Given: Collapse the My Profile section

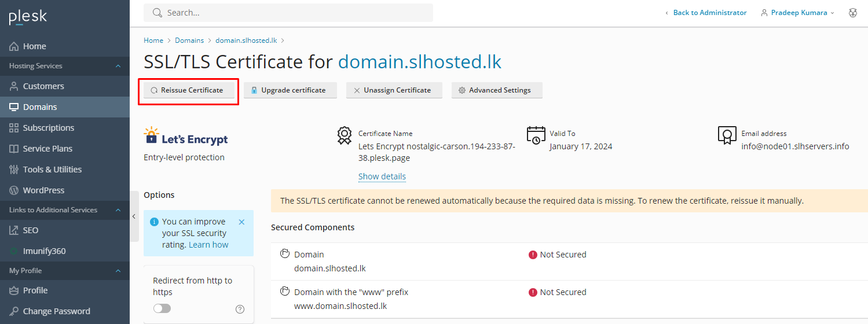Looking at the screenshot, I should tap(118, 271).
